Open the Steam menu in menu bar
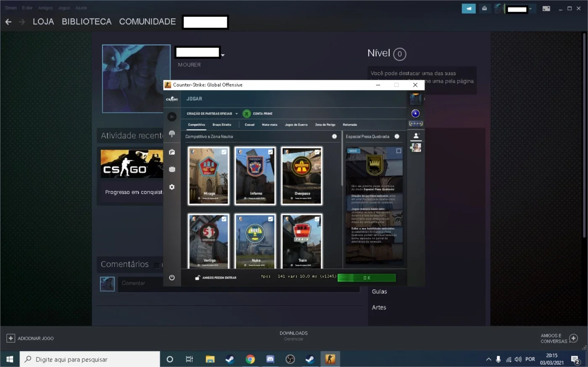The width and height of the screenshot is (588, 367). [x=11, y=8]
